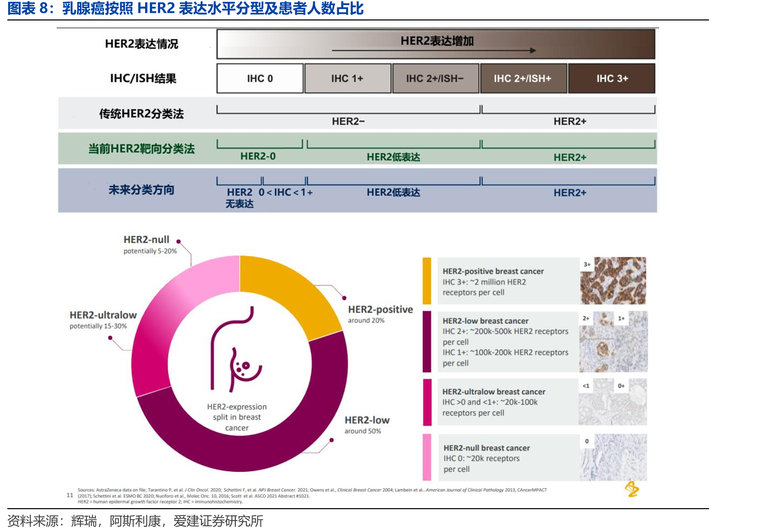Click the HER2-ultralow donut label
Image resolution: width=772 pixels, height=532 pixels.
103,315
